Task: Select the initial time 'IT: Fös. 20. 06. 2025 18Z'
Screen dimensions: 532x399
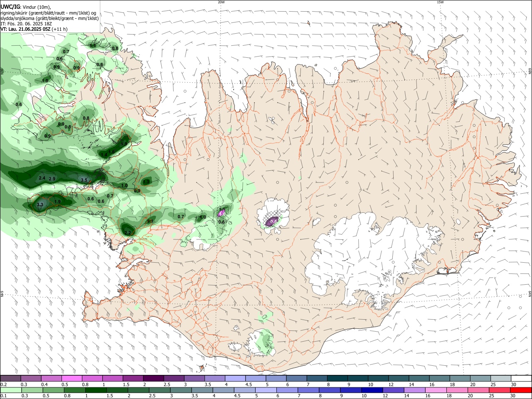Action: point(26,24)
